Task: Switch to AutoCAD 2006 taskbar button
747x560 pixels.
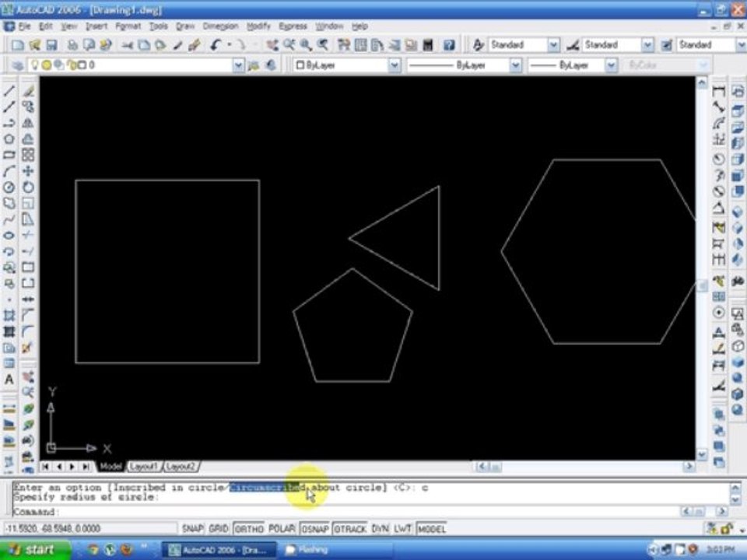Action: coord(219,551)
